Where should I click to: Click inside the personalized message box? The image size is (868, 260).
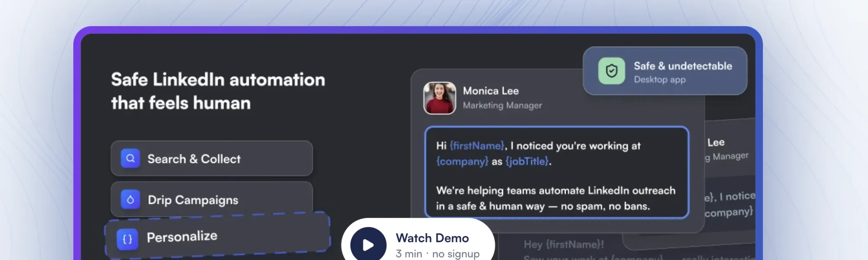point(557,173)
